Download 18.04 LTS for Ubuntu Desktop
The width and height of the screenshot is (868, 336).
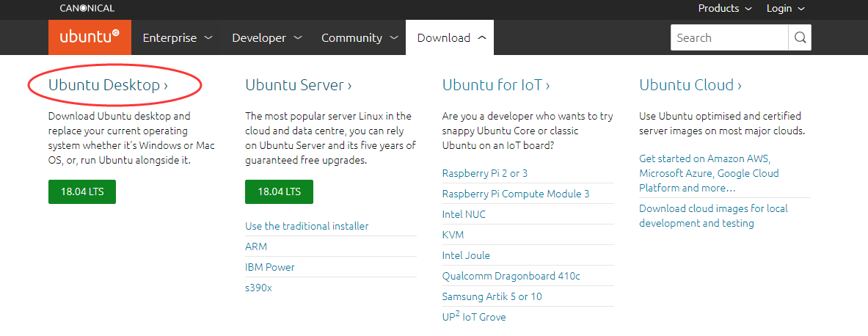(82, 192)
